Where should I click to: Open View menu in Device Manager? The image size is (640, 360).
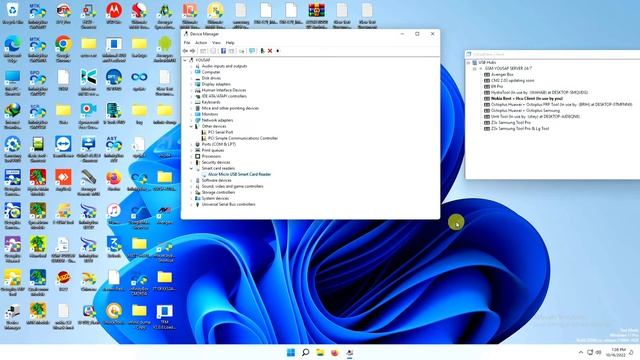[x=216, y=42]
